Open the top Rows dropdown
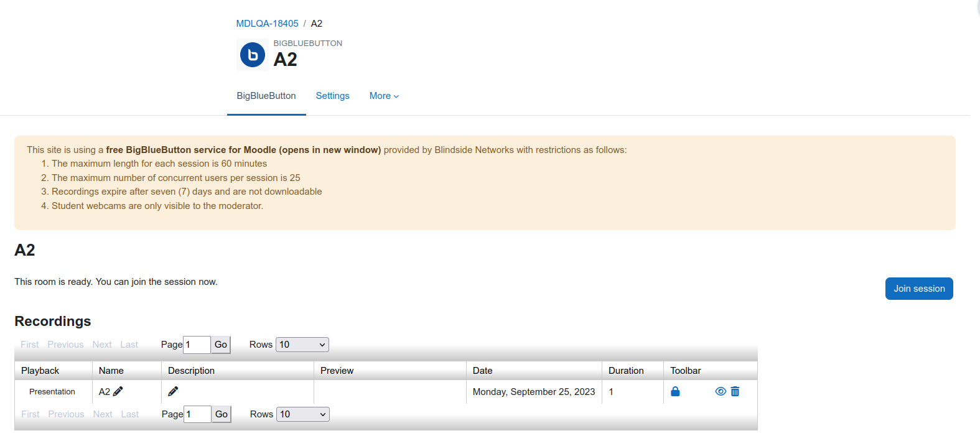The height and width of the screenshot is (446, 980). click(x=302, y=345)
